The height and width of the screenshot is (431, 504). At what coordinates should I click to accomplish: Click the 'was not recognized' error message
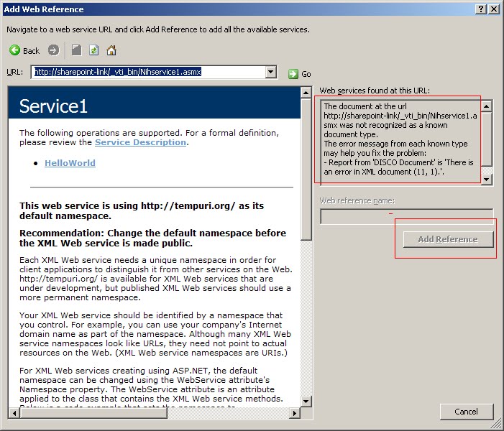click(x=400, y=121)
